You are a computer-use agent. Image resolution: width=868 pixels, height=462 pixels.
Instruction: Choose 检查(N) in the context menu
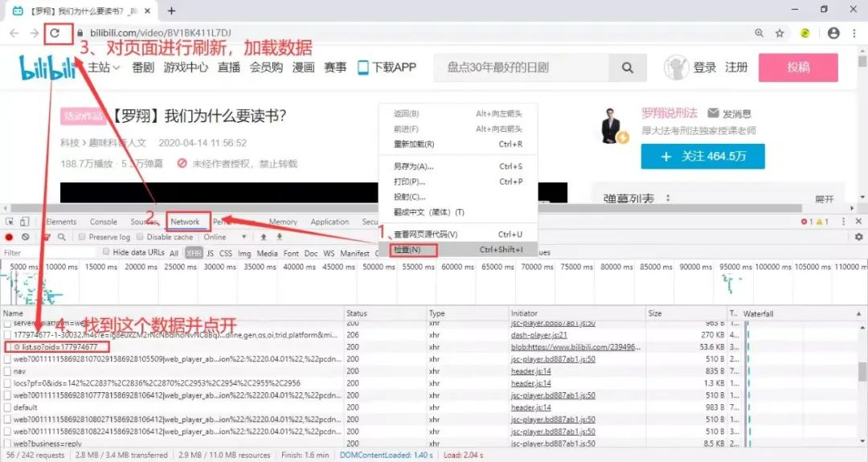pos(458,250)
